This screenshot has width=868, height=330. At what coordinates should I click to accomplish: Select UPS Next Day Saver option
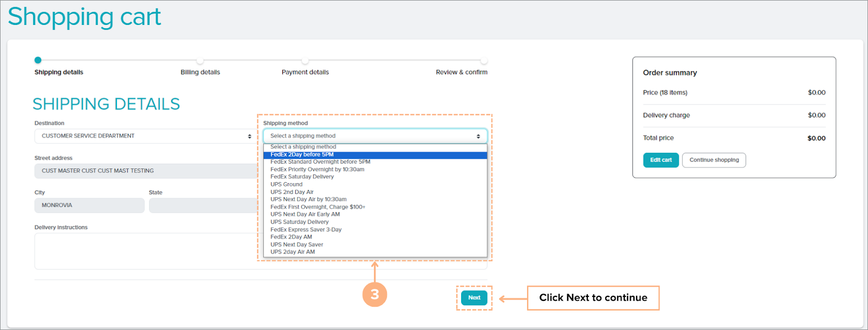[x=296, y=244]
